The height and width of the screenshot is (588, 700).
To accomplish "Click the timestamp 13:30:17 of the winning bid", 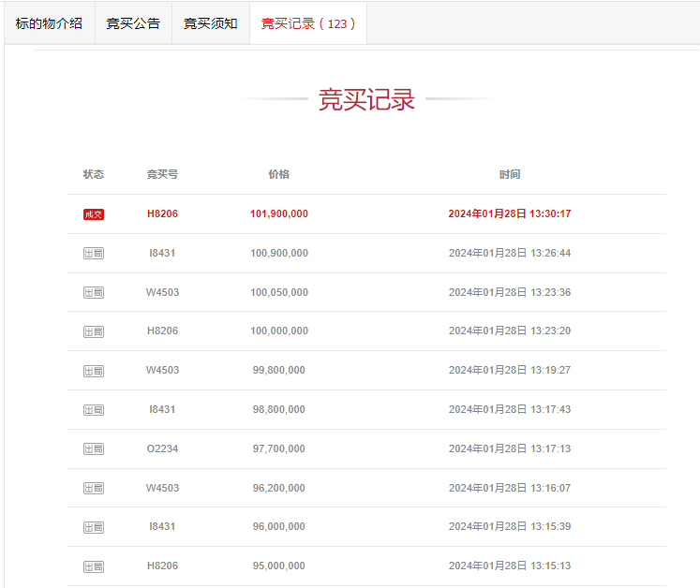I will (550, 213).
